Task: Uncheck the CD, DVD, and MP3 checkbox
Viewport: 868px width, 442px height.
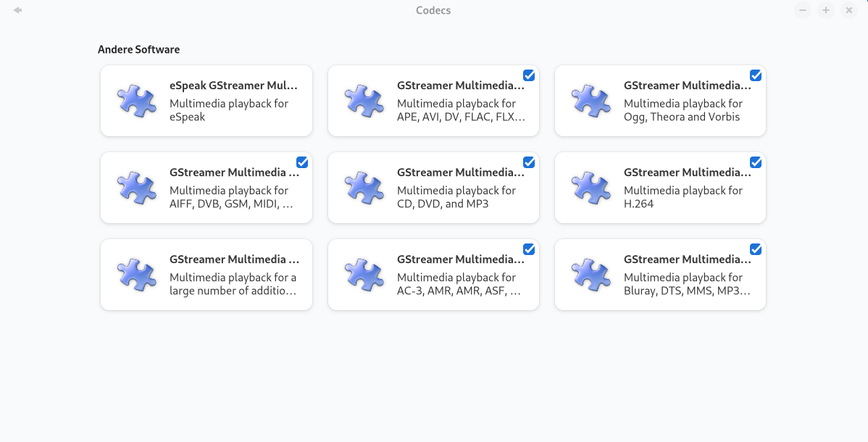Action: pyautogui.click(x=529, y=162)
